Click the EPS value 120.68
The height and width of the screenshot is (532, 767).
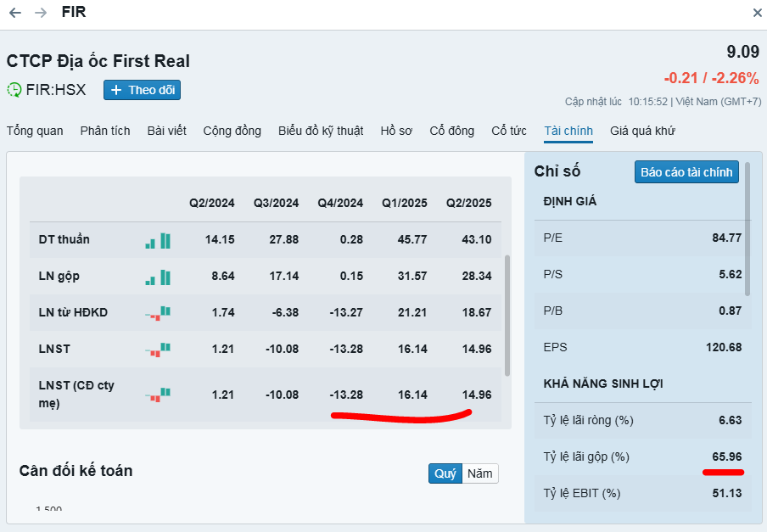724,348
